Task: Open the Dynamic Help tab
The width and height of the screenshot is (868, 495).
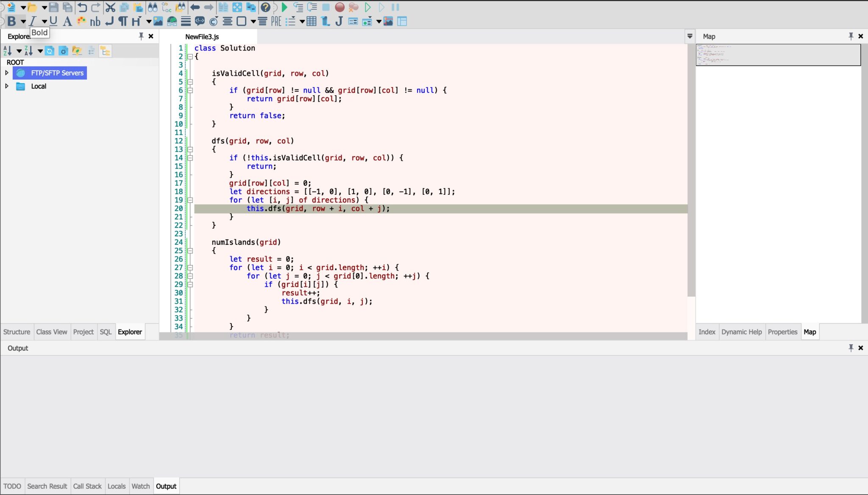Action: point(742,332)
